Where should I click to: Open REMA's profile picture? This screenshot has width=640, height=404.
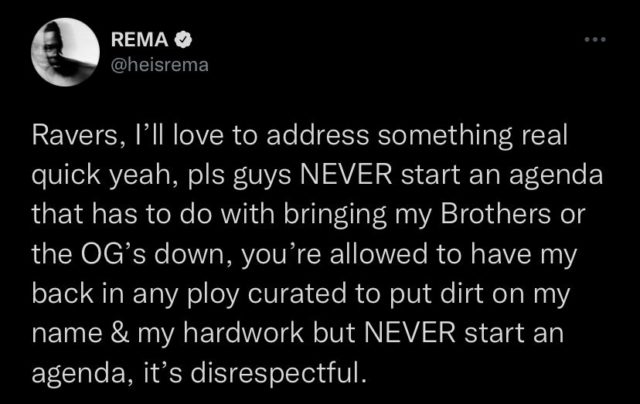point(65,52)
